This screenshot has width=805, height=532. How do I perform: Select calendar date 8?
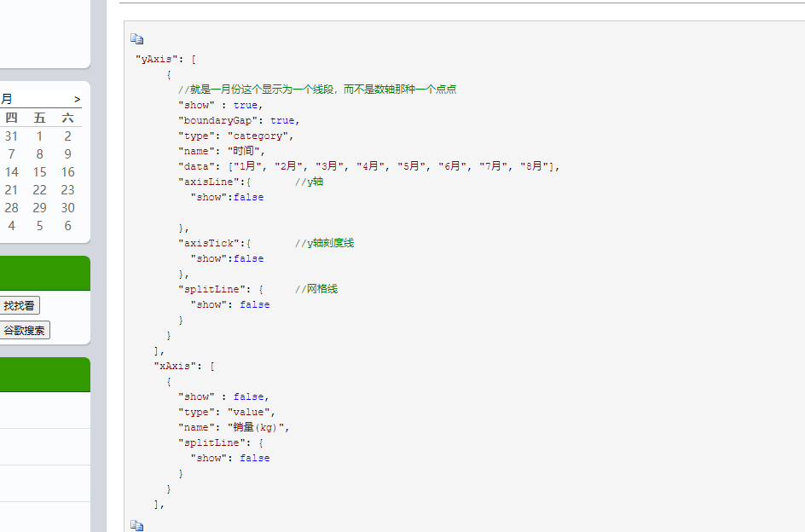coord(39,154)
